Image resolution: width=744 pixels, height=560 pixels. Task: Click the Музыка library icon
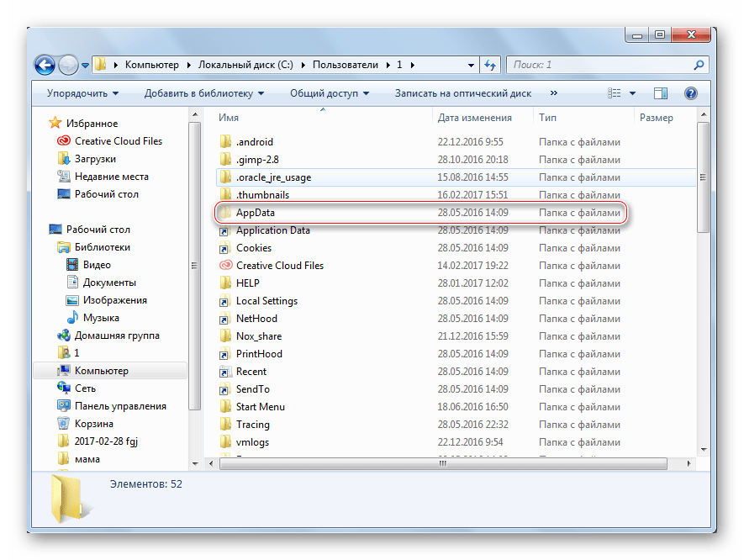tap(75, 318)
